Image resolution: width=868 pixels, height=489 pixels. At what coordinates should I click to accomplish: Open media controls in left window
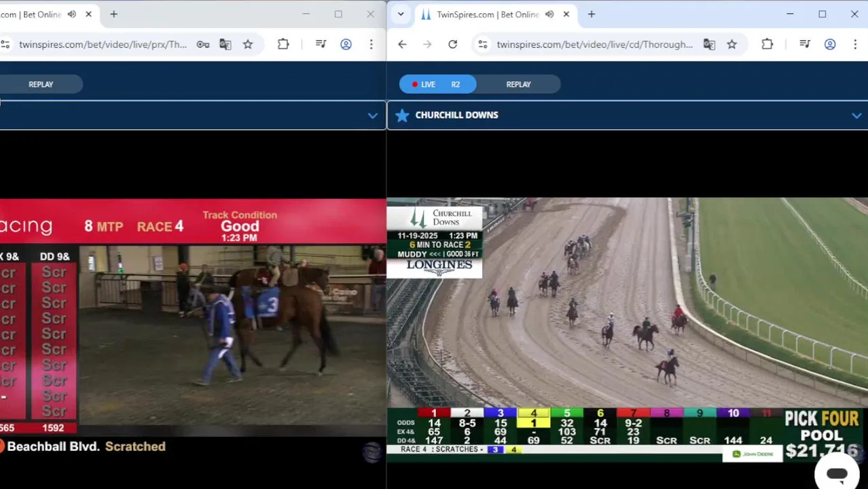321,44
